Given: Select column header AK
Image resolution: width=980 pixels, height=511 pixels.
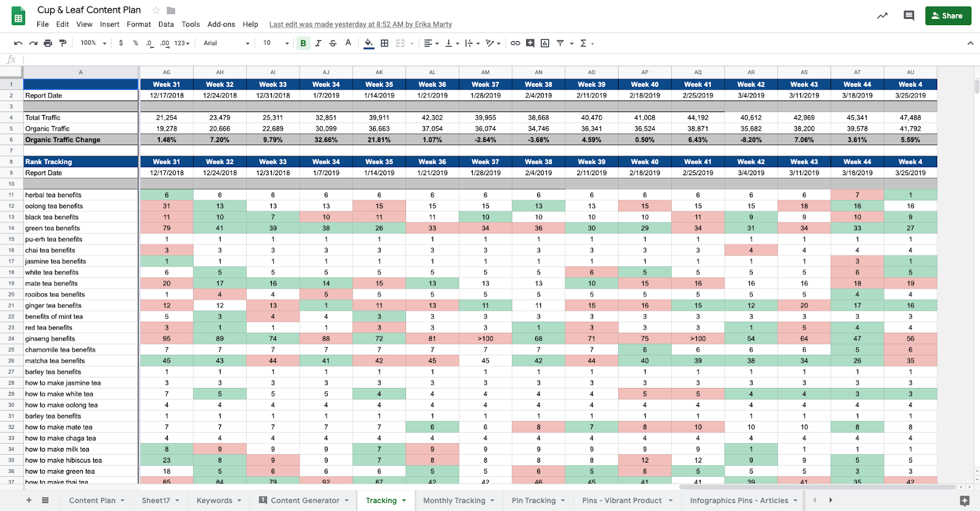Looking at the screenshot, I should point(379,72).
